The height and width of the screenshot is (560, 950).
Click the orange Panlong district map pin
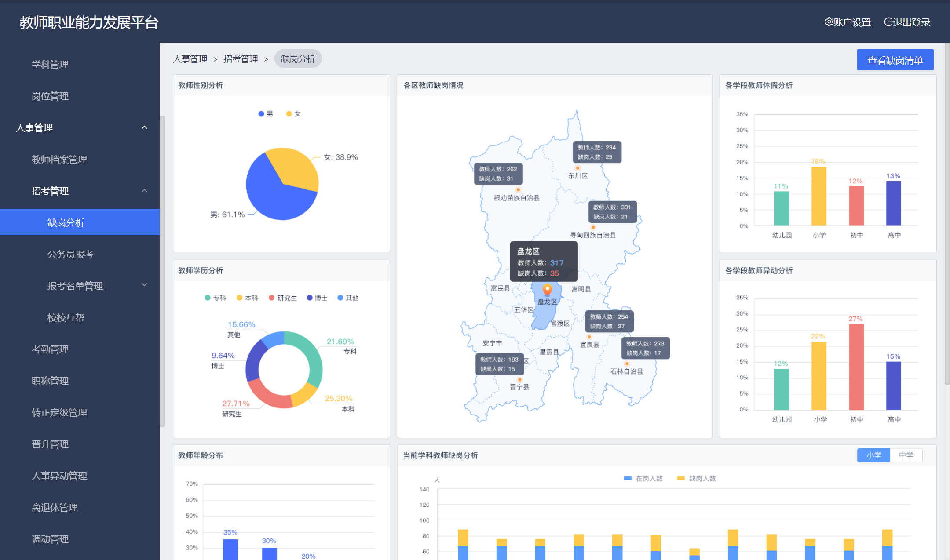[547, 289]
